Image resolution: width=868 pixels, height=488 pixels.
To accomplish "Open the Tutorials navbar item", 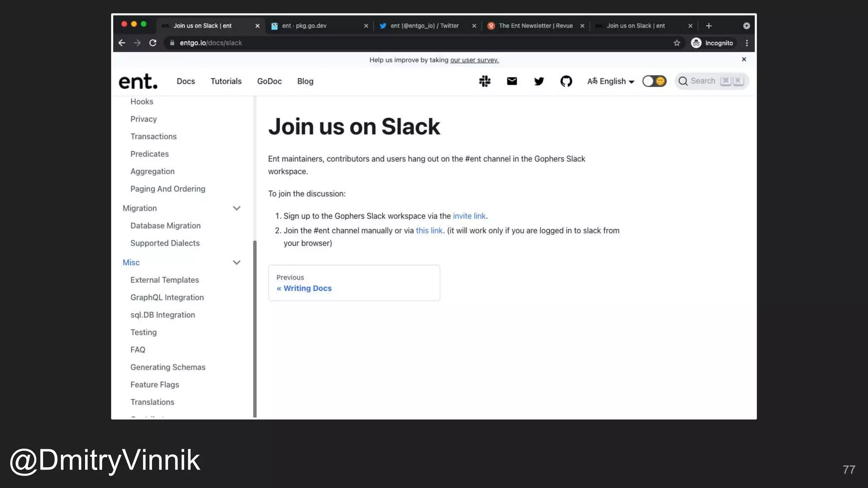I will click(226, 81).
